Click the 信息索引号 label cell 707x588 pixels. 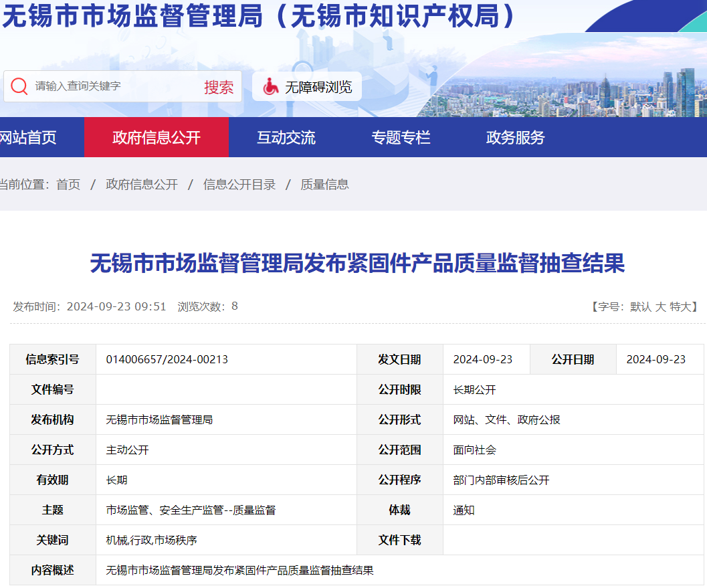pos(53,359)
